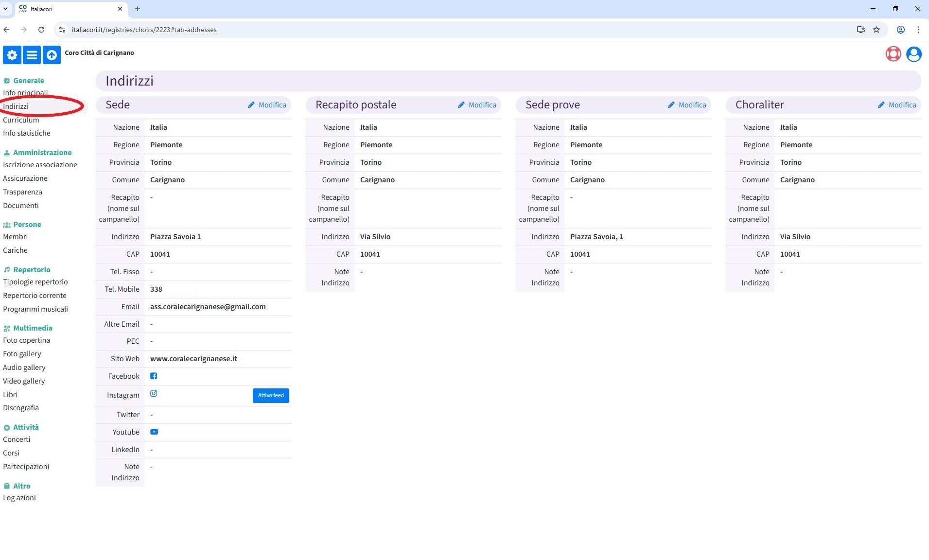Open the Youtube icon link in Sede
Screen dimensions: 929x560
click(154, 432)
